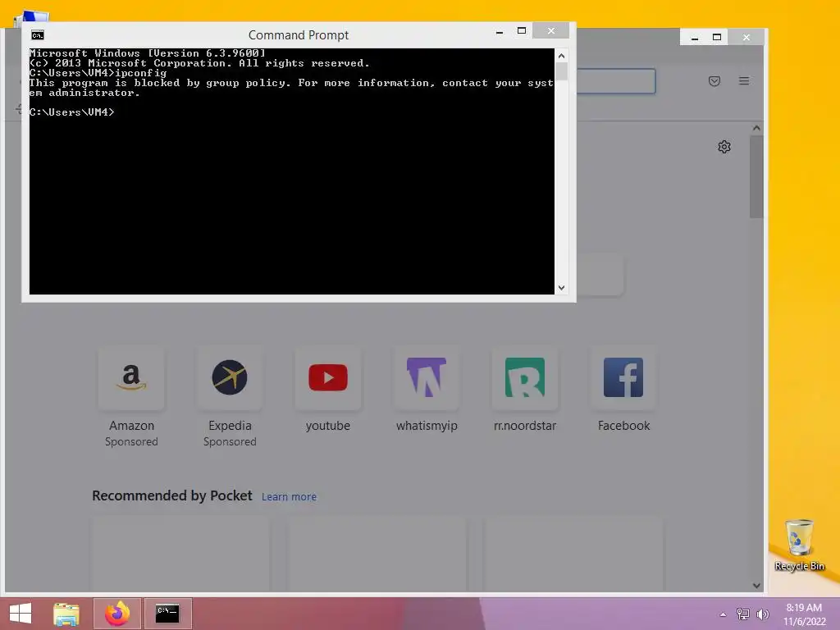Click the Firefox page scrollbar up arrow
Screen dimensions: 840x630
[756, 128]
